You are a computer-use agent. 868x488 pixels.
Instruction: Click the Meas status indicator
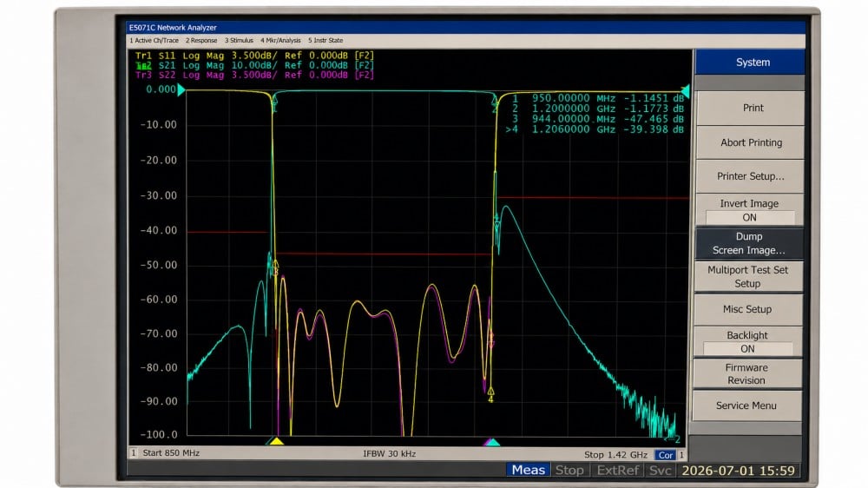pos(528,471)
